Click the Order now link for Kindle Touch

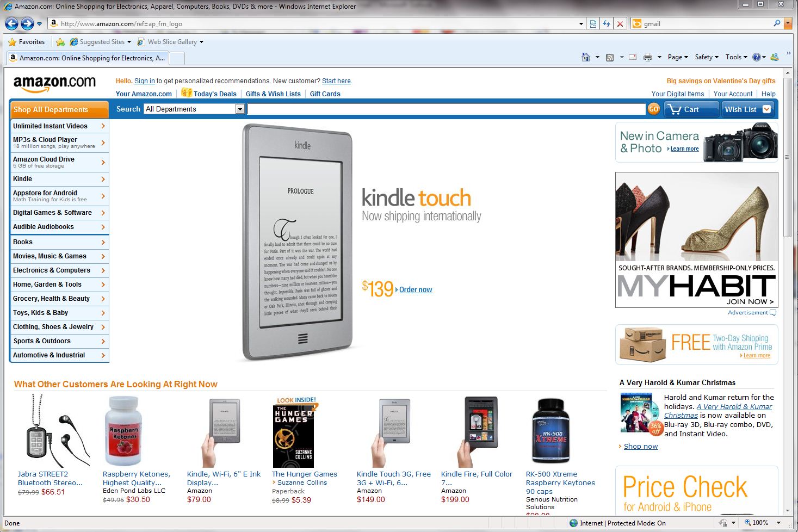click(416, 289)
